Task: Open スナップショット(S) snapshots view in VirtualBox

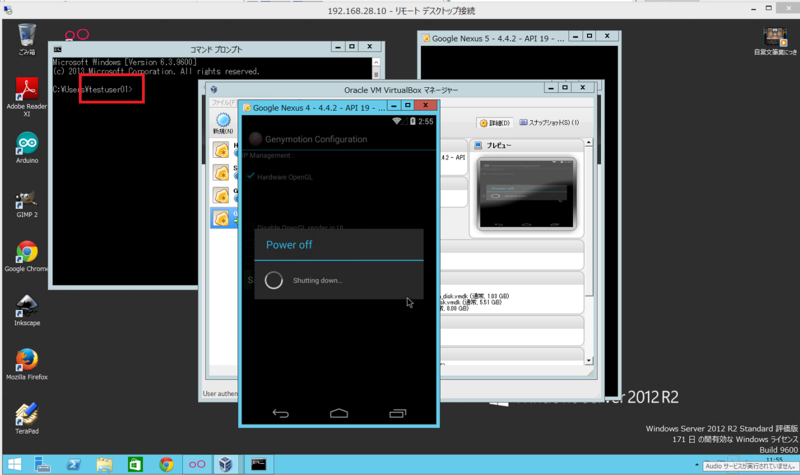Action: tap(549, 122)
